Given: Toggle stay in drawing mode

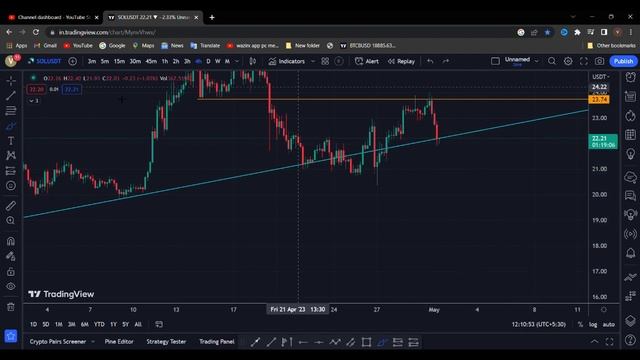Looking at the screenshot, I should tap(11, 256).
